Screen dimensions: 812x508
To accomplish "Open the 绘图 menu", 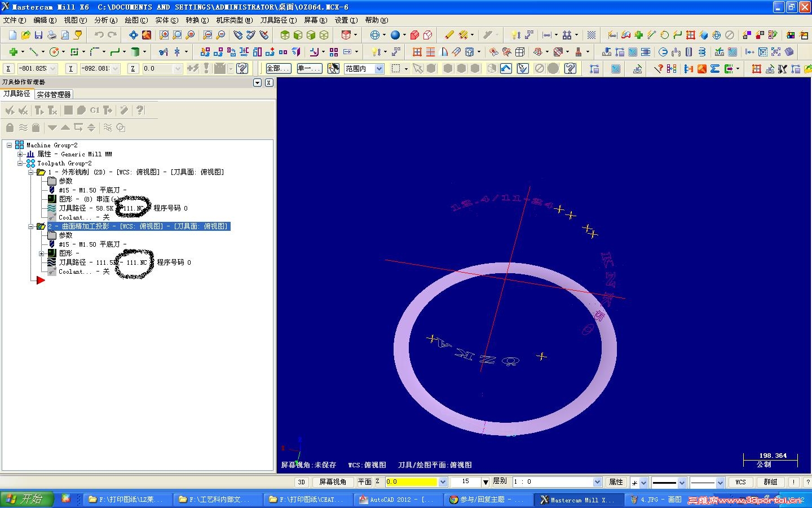I will point(136,20).
